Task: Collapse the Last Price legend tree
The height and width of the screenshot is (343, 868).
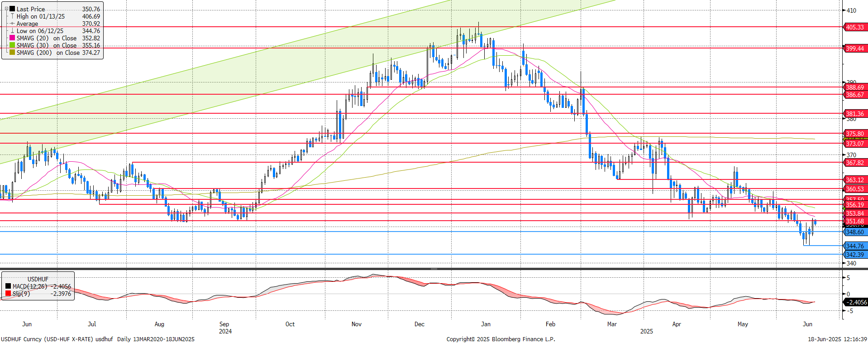Action: click(6, 9)
